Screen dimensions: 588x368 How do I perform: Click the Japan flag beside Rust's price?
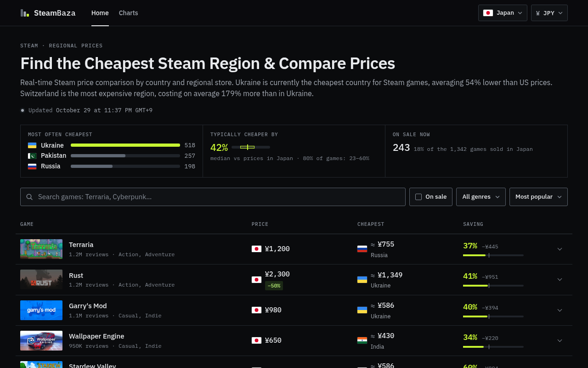tap(256, 279)
